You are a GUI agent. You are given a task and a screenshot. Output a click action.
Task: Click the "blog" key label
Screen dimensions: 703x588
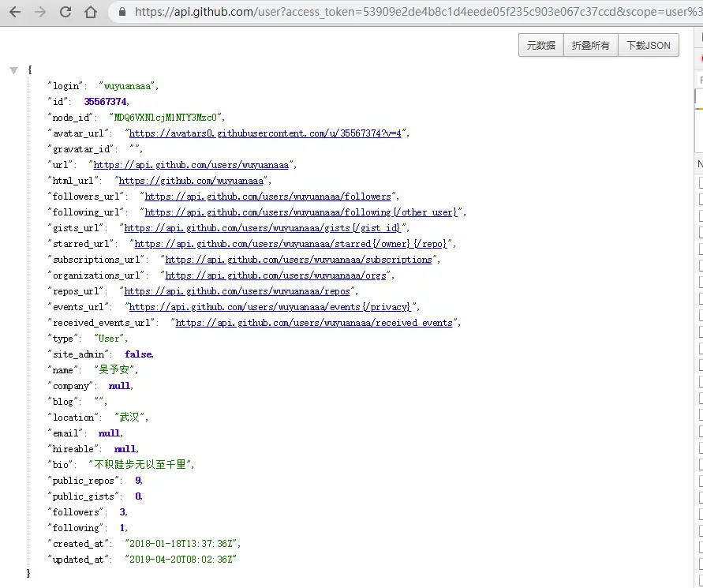[x=62, y=402]
